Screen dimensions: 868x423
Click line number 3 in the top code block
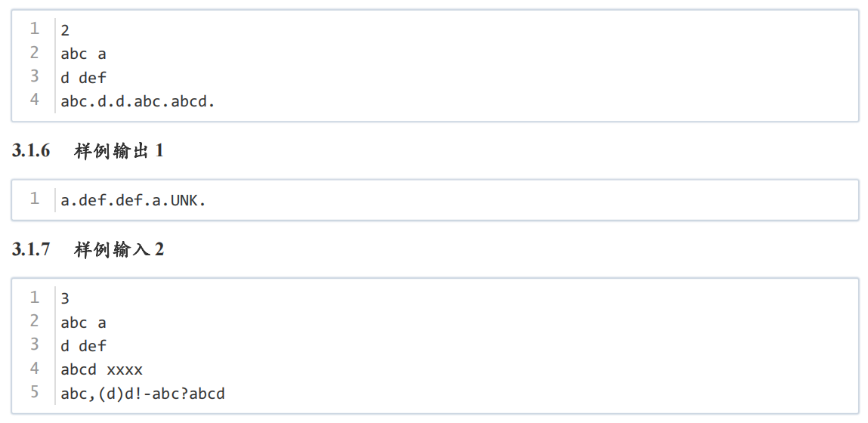pos(34,76)
